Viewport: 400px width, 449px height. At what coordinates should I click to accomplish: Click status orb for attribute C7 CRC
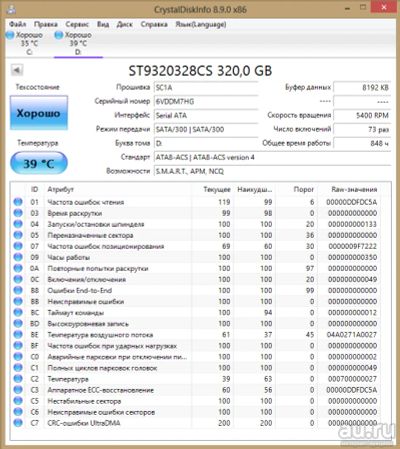(18, 423)
